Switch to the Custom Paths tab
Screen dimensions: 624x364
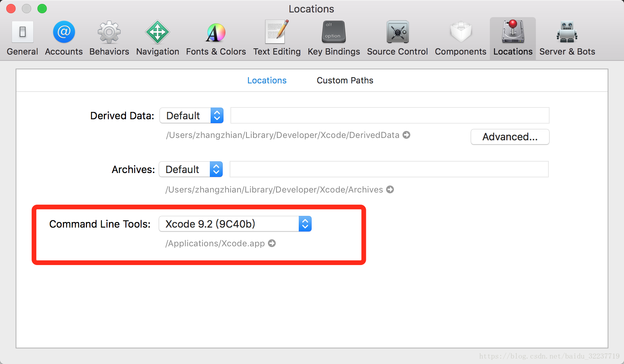(345, 80)
